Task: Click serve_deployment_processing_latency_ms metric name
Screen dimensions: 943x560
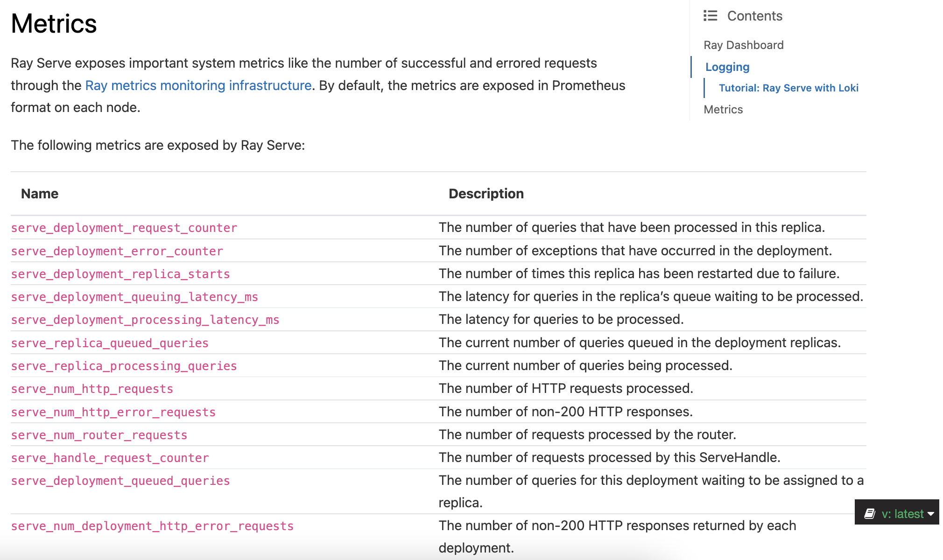Action: (145, 320)
